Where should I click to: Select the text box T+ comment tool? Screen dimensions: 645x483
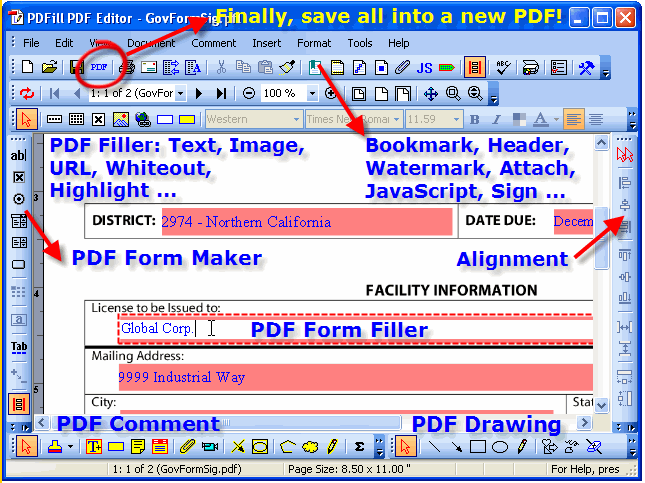click(94, 446)
